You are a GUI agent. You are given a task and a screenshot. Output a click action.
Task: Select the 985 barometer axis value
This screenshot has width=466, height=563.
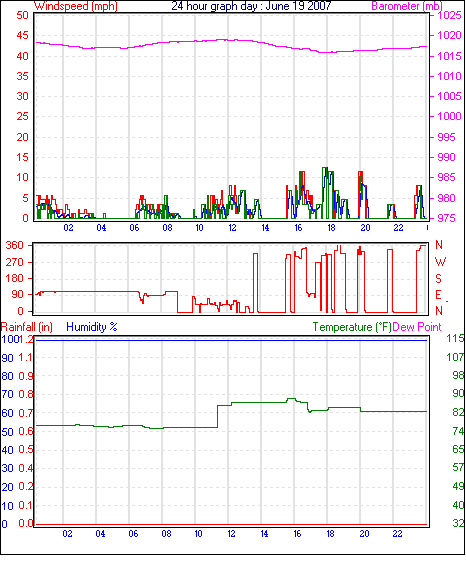tap(446, 177)
